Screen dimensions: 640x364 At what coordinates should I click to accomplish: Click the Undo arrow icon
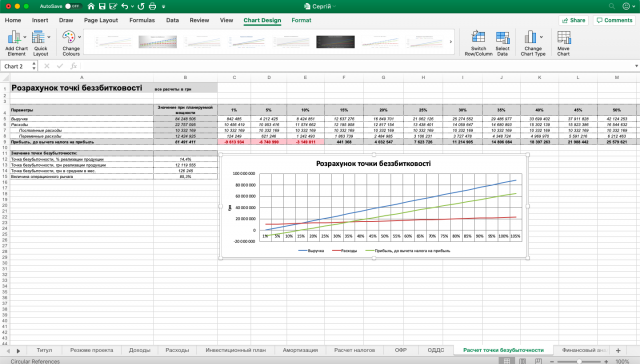point(125,6)
